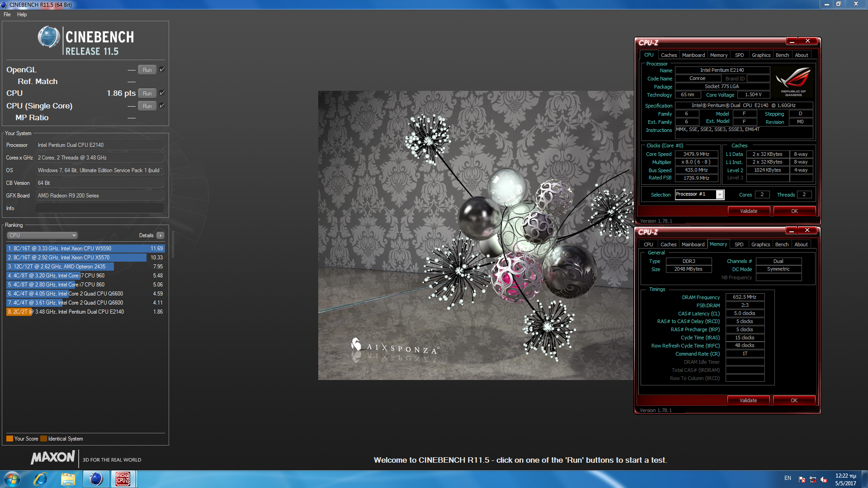Open Graphics tab in top CPU-Z
This screenshot has width=868, height=488.
pos(761,55)
